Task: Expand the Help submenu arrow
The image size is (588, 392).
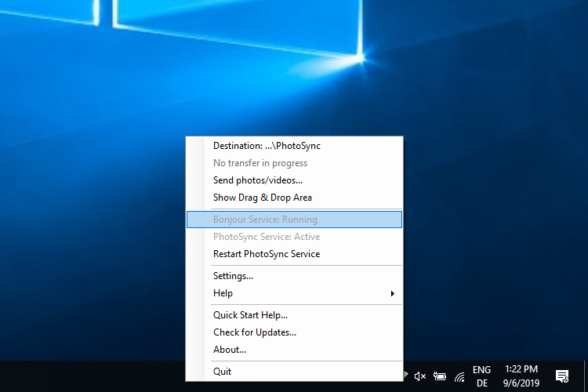Action: [x=392, y=293]
